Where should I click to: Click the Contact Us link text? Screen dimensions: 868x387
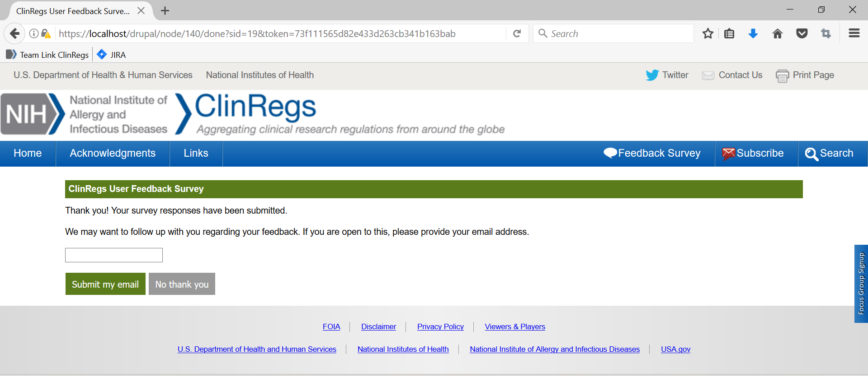tap(741, 75)
